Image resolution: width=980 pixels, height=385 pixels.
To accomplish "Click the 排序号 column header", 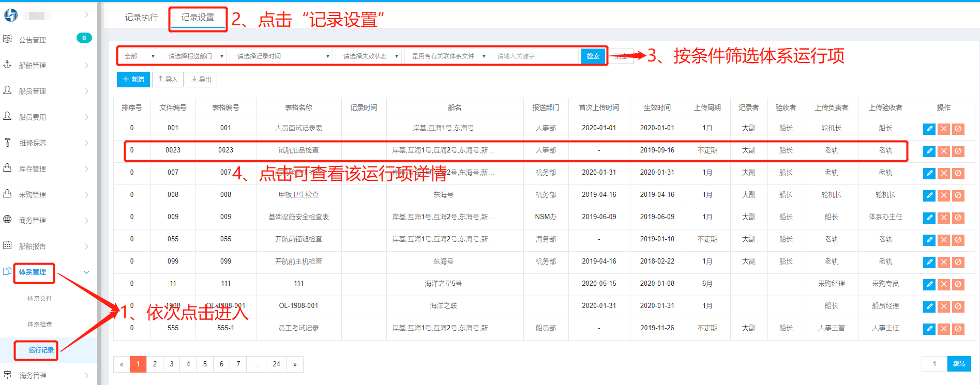I will coord(132,107).
